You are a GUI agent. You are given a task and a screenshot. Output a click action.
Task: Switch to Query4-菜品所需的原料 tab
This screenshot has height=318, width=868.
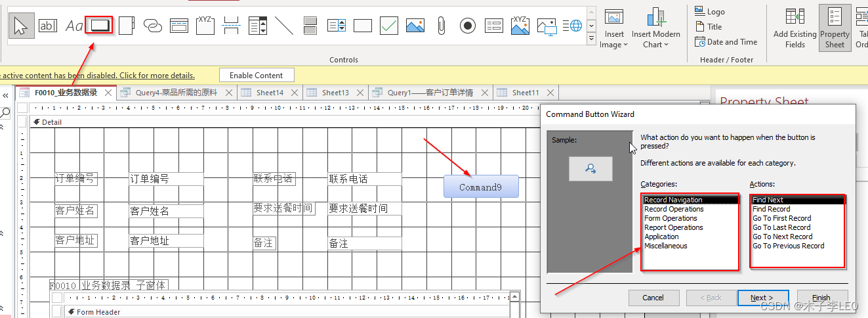point(176,93)
